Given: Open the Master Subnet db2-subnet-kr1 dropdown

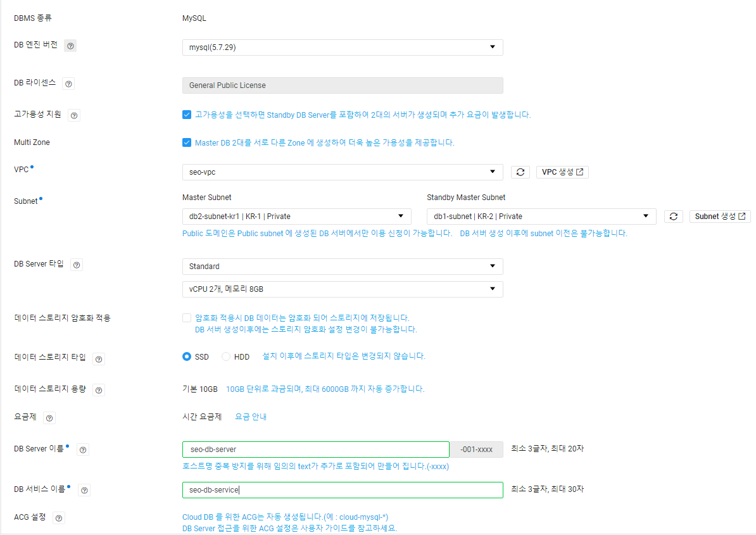Looking at the screenshot, I should pyautogui.click(x=296, y=217).
